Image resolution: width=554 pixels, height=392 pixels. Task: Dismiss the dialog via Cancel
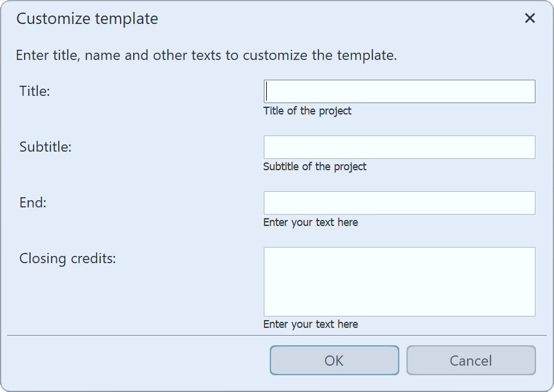coord(471,360)
